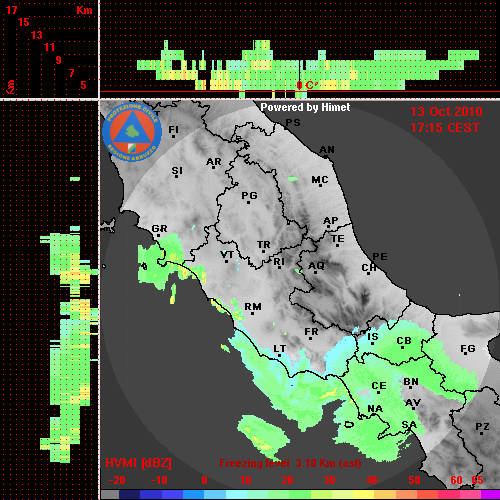Image resolution: width=500 pixels, height=500 pixels.
Task: Click the LT city label
Action: [279, 349]
